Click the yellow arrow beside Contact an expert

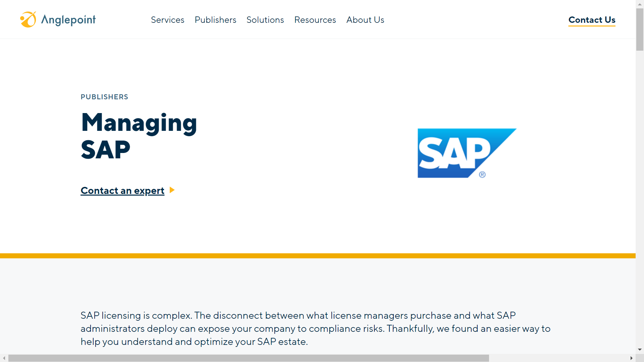tap(172, 190)
